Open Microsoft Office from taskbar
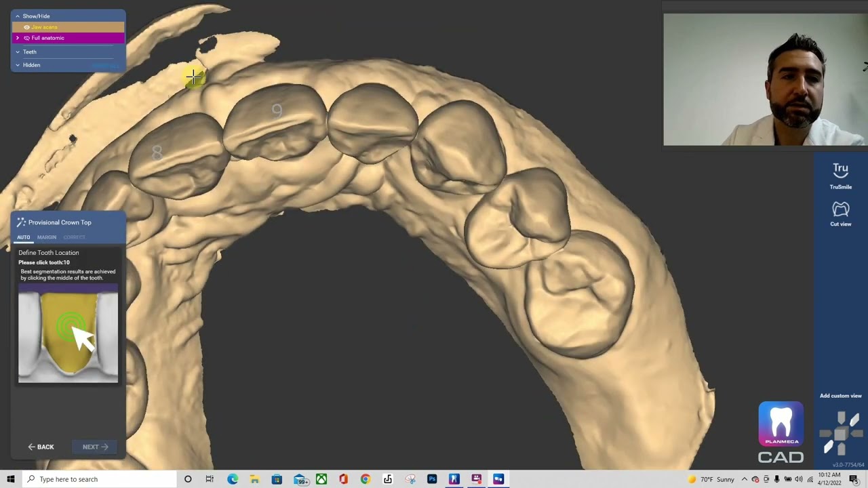Image resolution: width=868 pixels, height=488 pixels. (x=343, y=479)
